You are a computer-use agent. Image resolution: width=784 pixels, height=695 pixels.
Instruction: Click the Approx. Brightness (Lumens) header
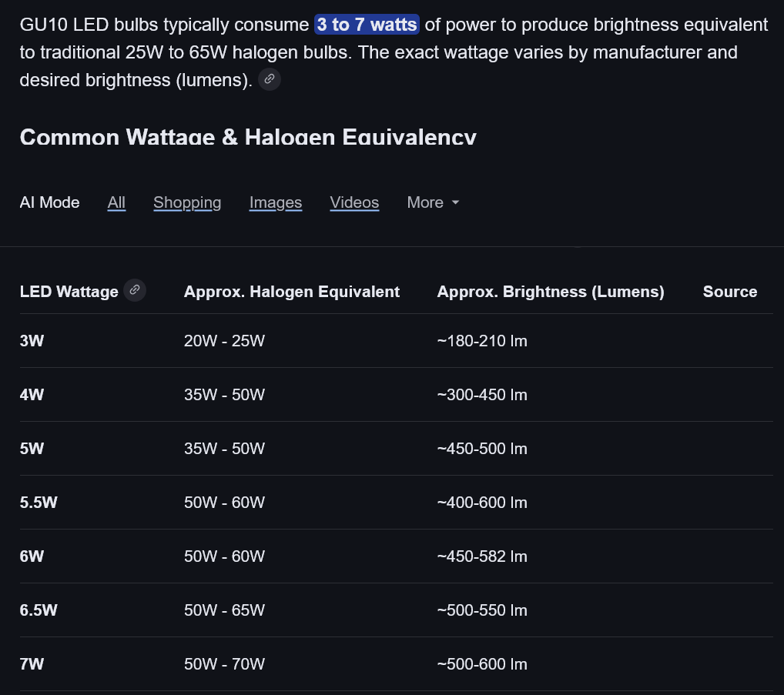tap(550, 292)
